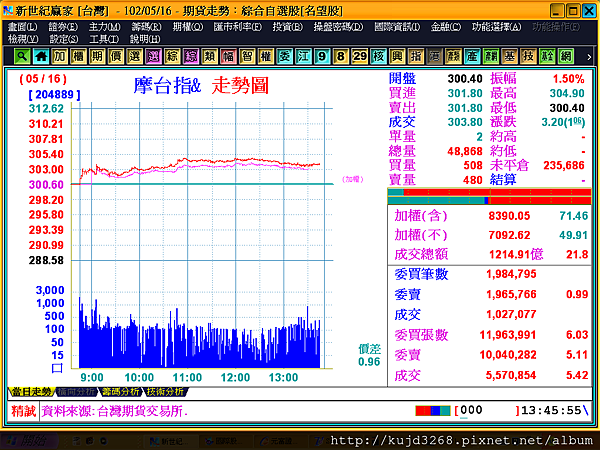This screenshot has height=450, width=600.
Task: Click total volume value 48,868
Action: [x=465, y=152]
